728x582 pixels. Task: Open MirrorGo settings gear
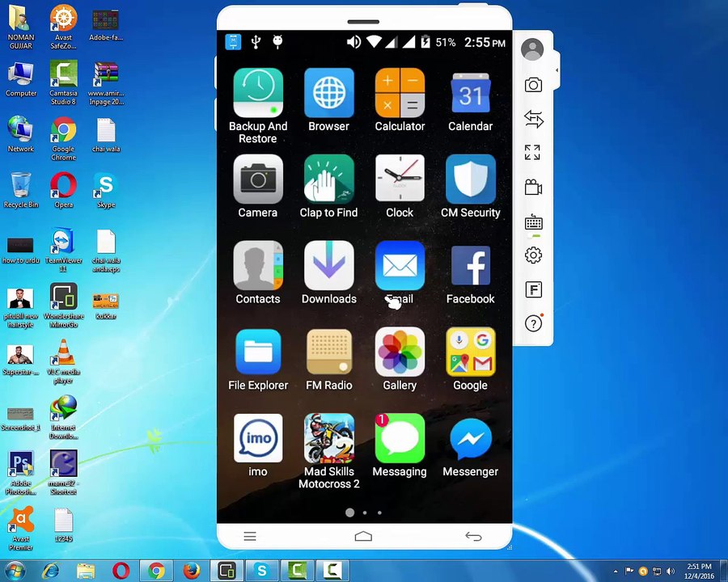(x=534, y=255)
